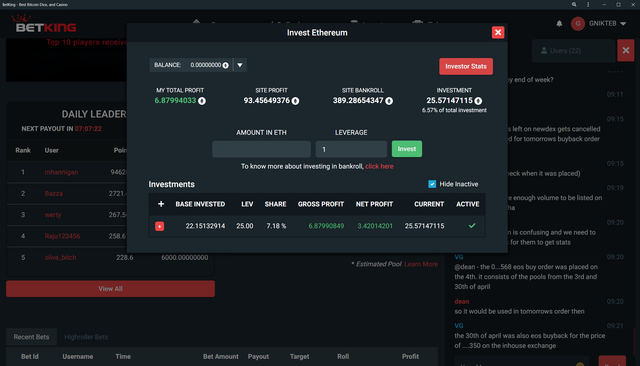Click the Bet Id column header
The width and height of the screenshot is (640, 366).
[29, 357]
